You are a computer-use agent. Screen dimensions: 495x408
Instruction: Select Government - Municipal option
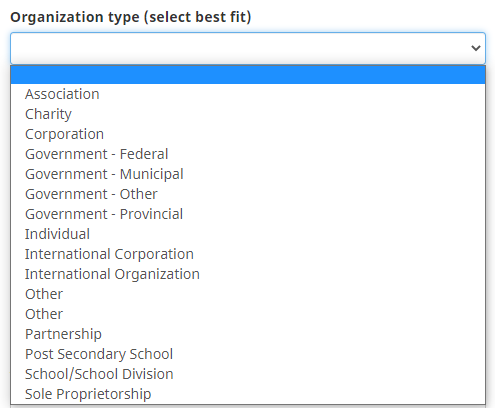pos(248,174)
